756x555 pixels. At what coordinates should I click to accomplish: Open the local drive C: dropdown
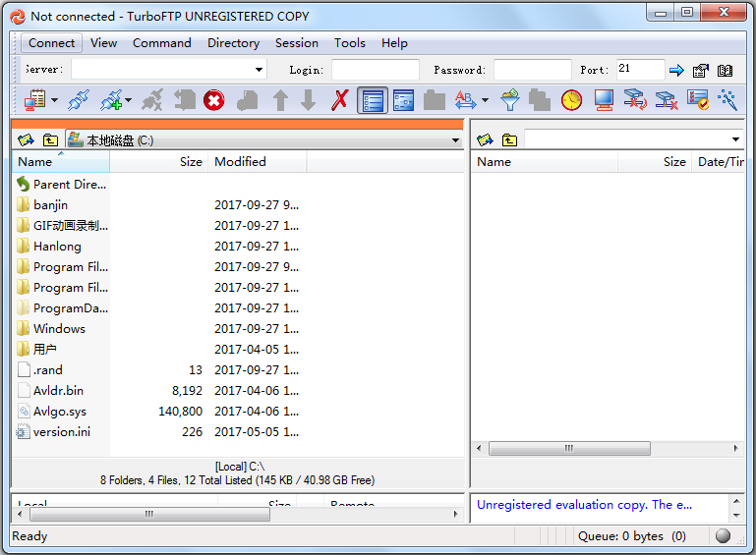[454, 140]
